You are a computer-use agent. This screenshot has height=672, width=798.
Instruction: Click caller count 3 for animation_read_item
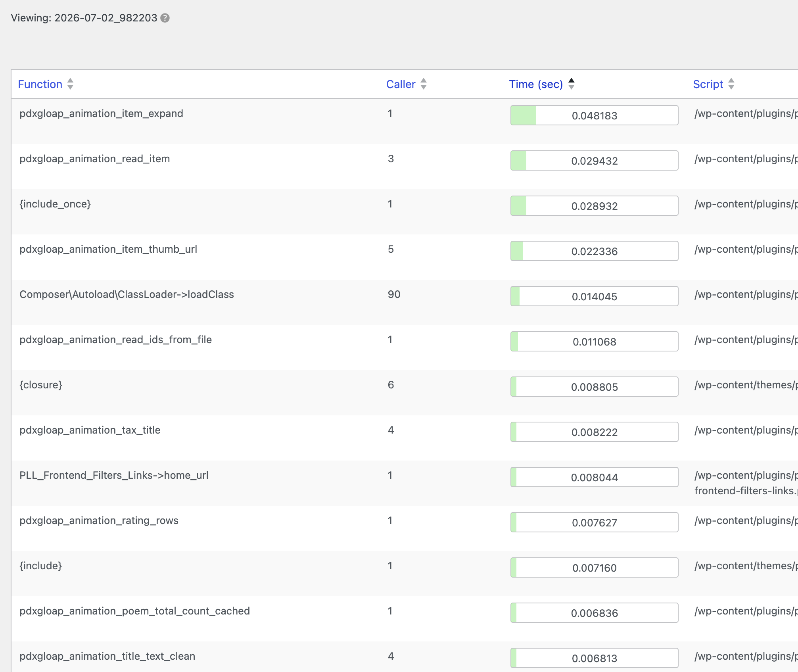tap(391, 159)
